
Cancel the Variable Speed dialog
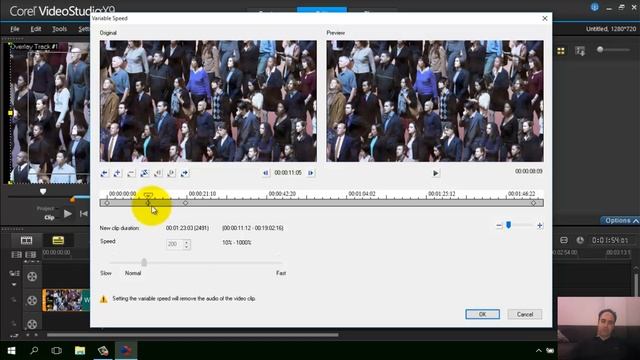[525, 314]
